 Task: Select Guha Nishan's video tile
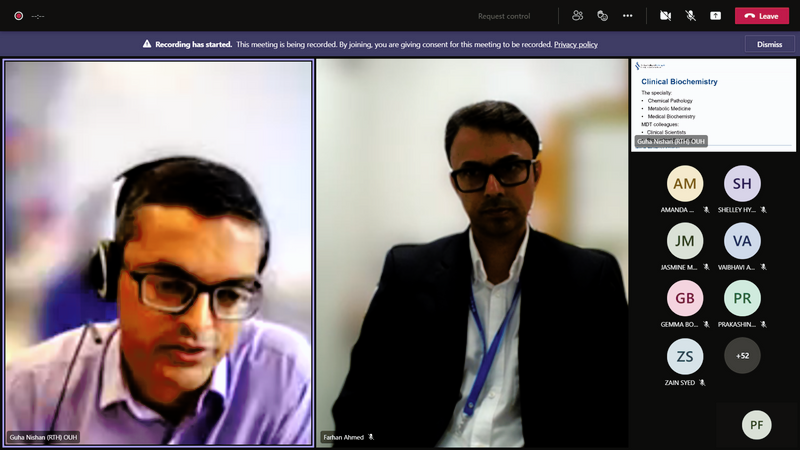[158, 253]
